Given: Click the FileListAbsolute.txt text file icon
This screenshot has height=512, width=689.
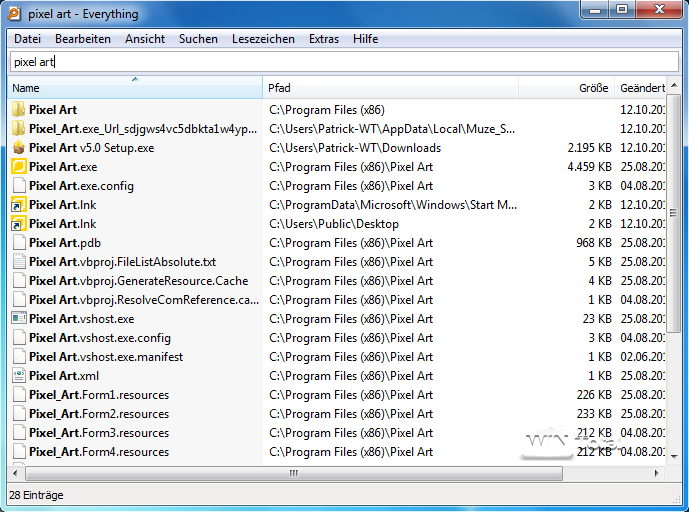Looking at the screenshot, I should point(19,262).
